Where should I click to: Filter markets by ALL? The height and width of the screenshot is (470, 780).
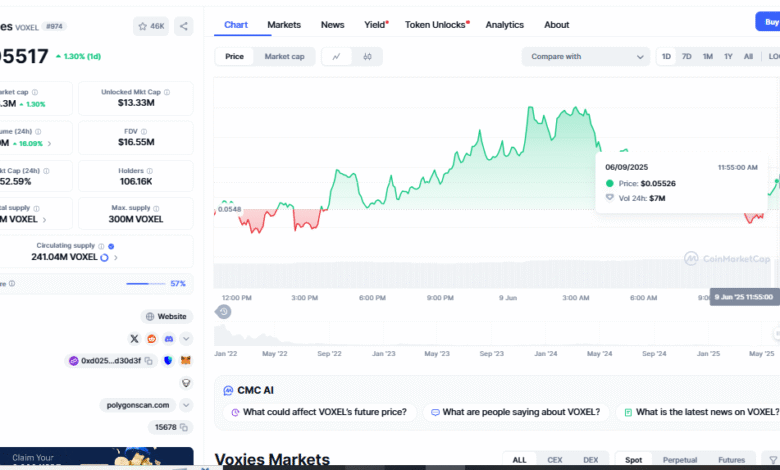click(x=519, y=460)
